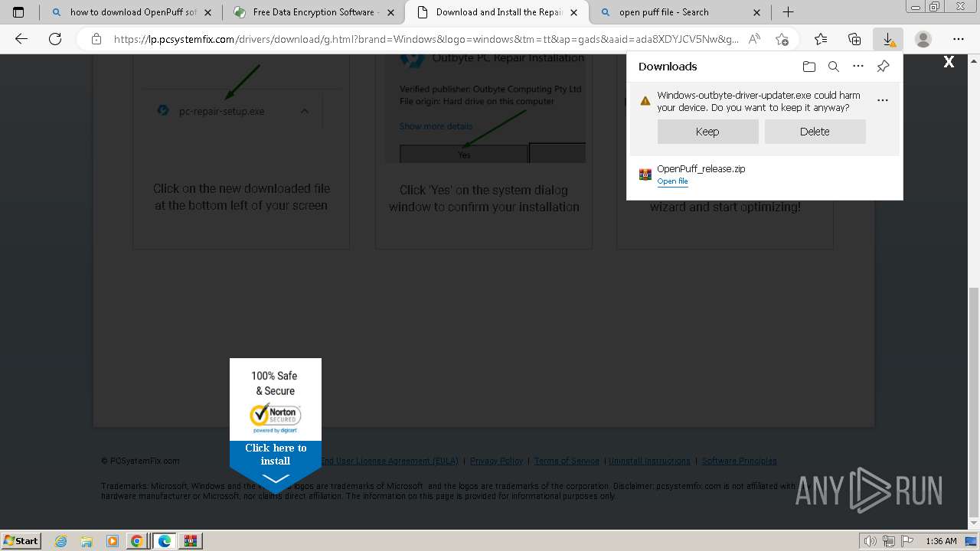Viewport: 980px width, 551px height.
Task: Close the 'Free Data Encryption Software' tab
Action: 390,12
